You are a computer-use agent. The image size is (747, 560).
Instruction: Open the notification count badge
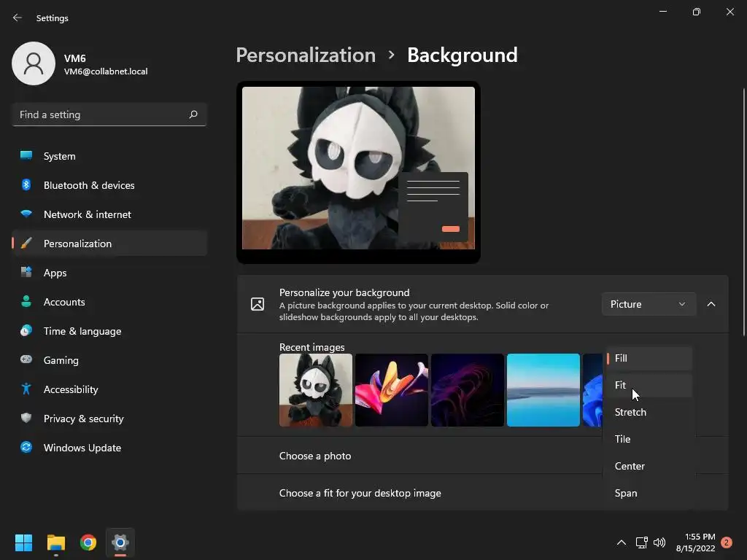click(x=727, y=542)
